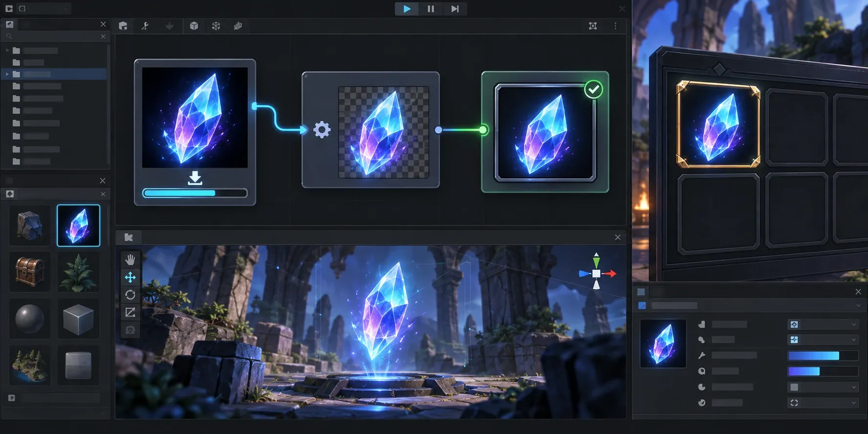
Task: Select the cube primitive asset
Action: 78,319
